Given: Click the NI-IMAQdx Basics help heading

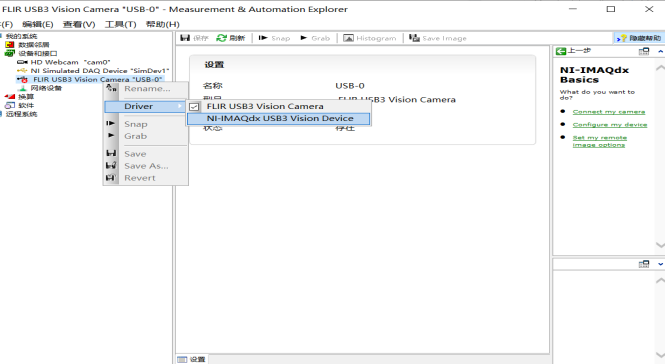Looking at the screenshot, I should coord(594,75).
